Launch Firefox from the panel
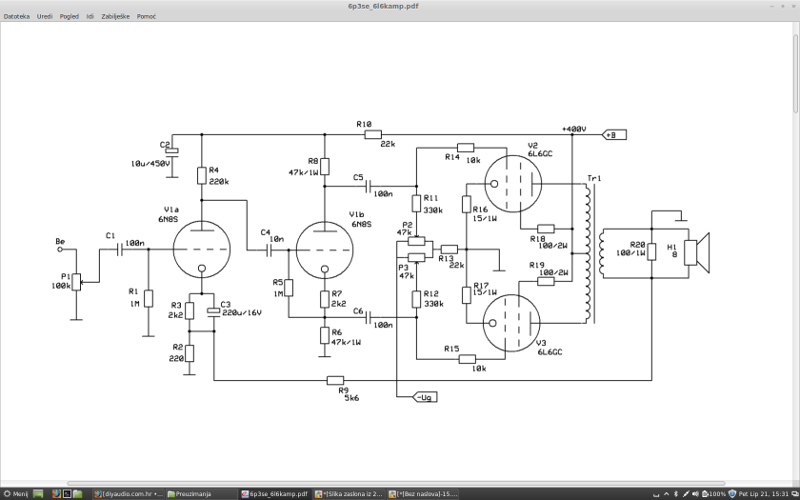Image resolution: width=800 pixels, height=500 pixels. click(54, 494)
